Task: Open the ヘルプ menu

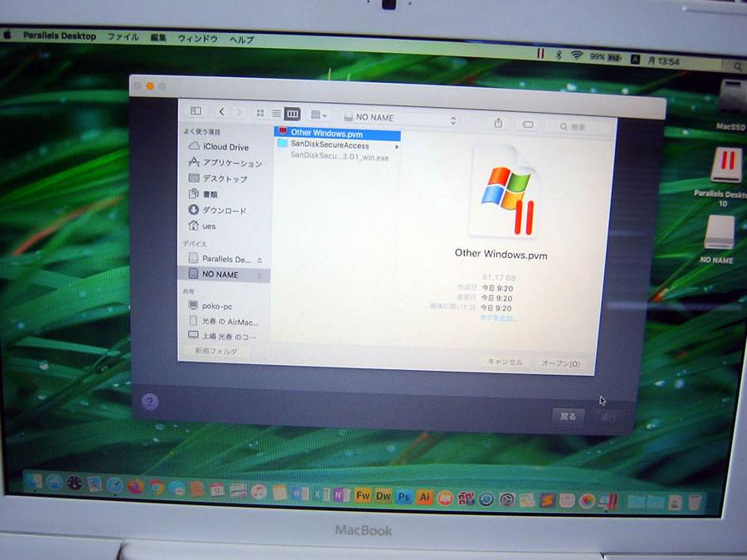Action: tap(242, 40)
